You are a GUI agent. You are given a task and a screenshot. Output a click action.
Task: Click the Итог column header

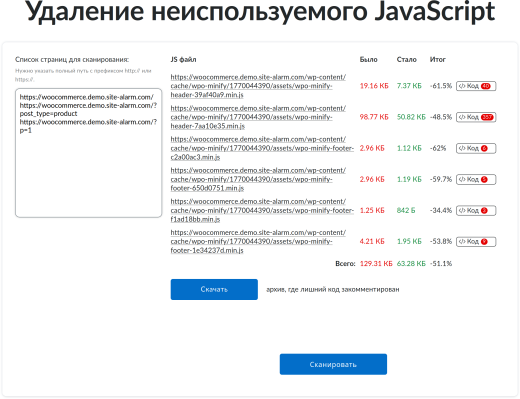(438, 59)
